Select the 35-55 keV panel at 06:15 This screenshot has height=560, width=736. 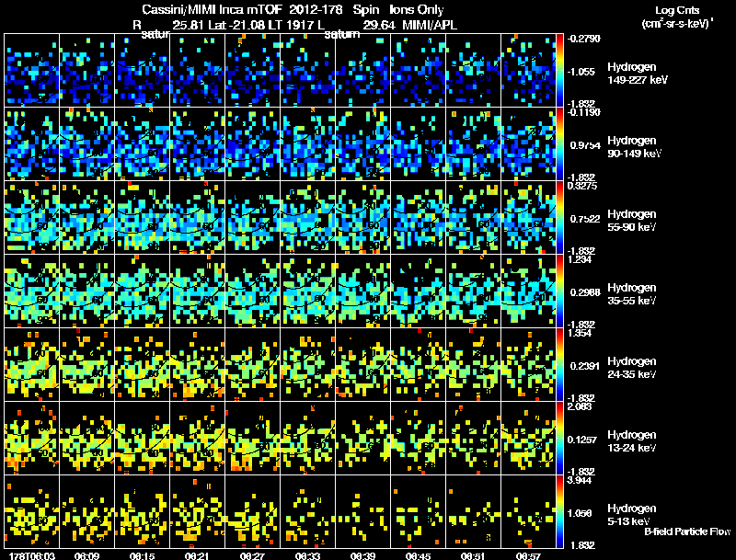click(x=142, y=291)
